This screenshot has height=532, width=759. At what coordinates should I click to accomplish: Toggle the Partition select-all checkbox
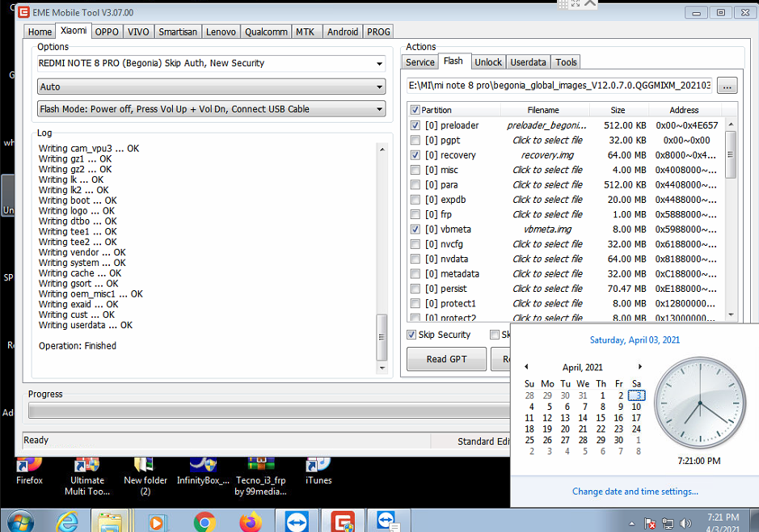415,110
